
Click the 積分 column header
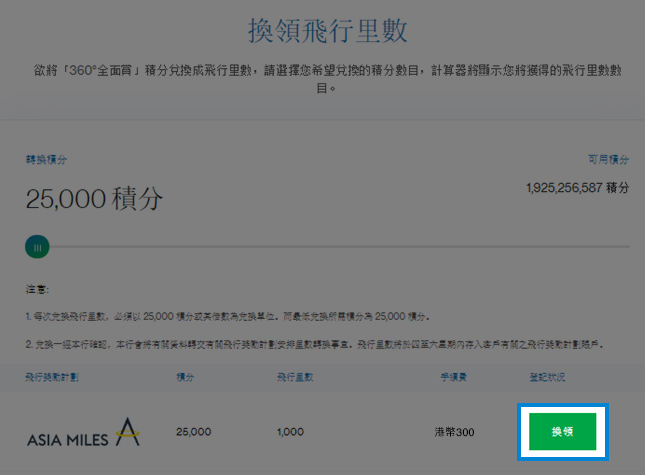coord(185,377)
